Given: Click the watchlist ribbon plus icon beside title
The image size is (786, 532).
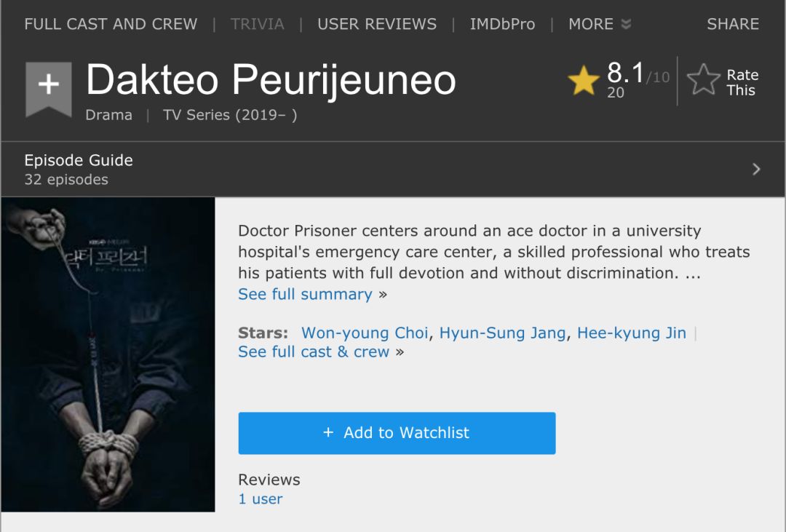Looking at the screenshot, I should coord(49,87).
